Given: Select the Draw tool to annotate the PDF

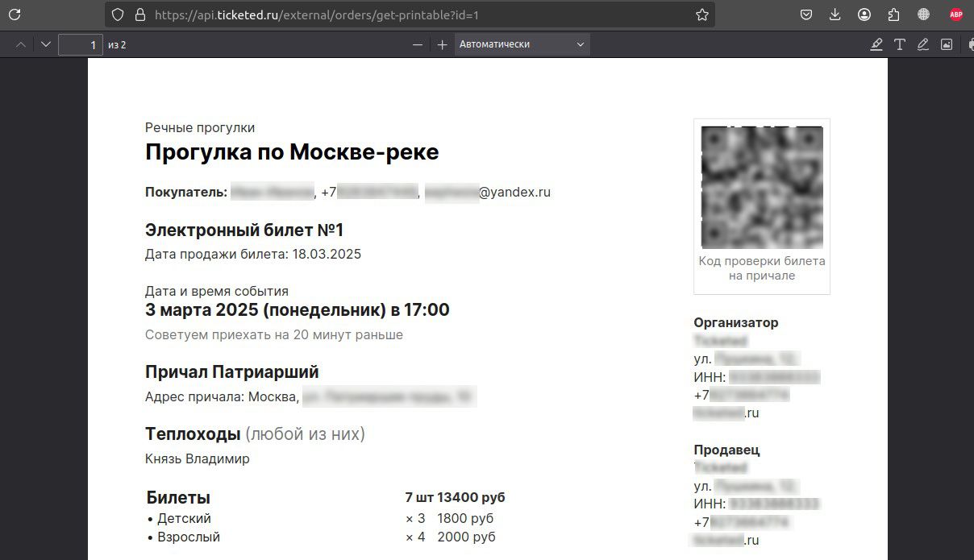Looking at the screenshot, I should tap(923, 44).
